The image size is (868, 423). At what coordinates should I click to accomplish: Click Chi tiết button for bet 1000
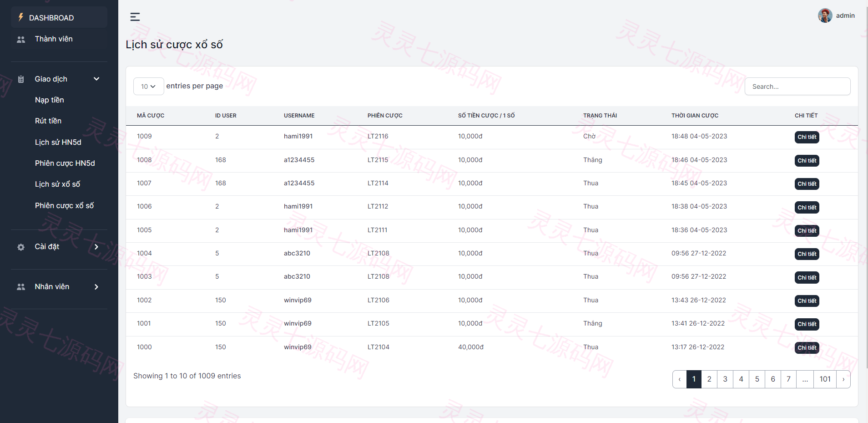coord(807,348)
